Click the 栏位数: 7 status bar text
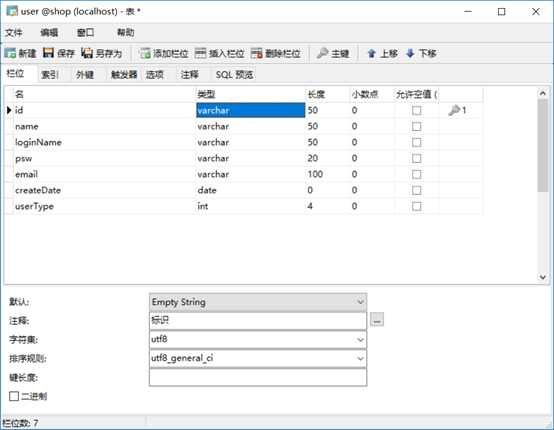554x430 pixels. pyautogui.click(x=20, y=423)
